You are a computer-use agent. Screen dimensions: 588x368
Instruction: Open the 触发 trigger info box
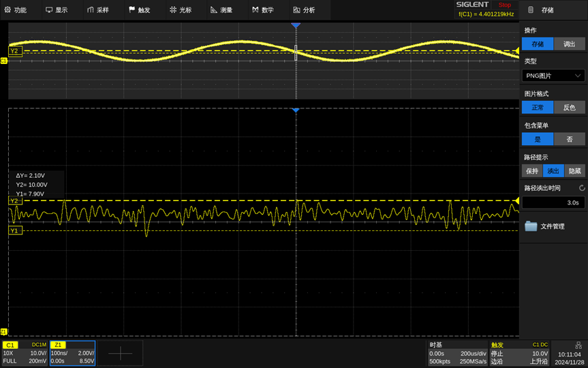(520, 353)
